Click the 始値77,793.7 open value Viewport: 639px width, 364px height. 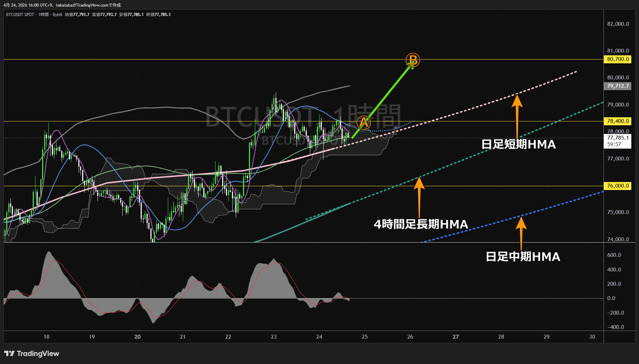pyautogui.click(x=77, y=15)
